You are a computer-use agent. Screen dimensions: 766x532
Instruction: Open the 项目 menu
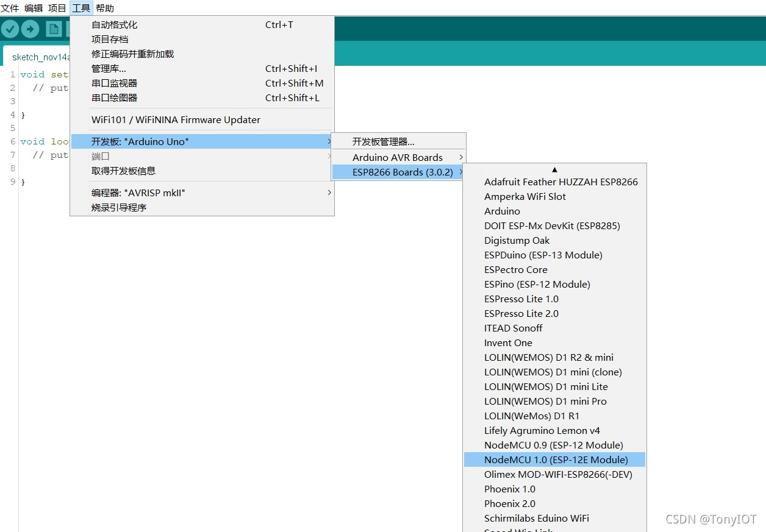pyautogui.click(x=57, y=8)
